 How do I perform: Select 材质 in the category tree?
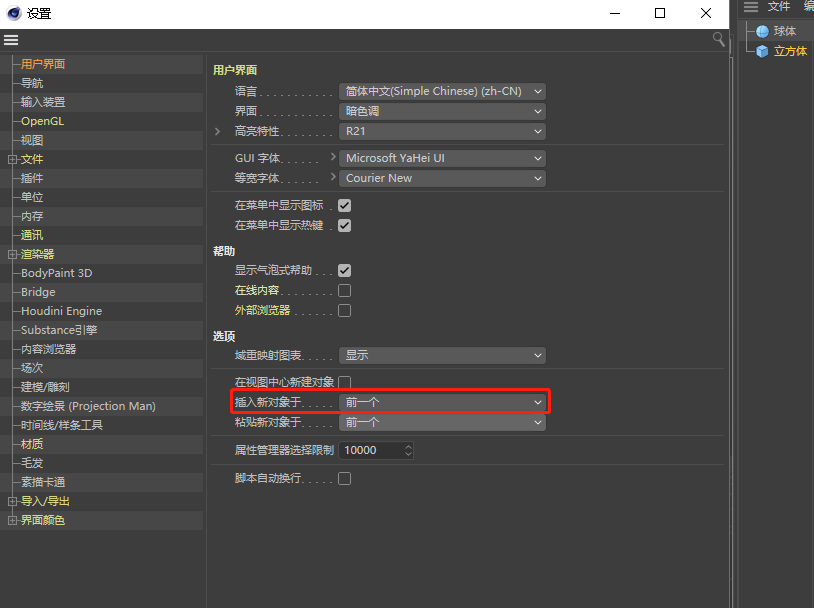point(32,444)
